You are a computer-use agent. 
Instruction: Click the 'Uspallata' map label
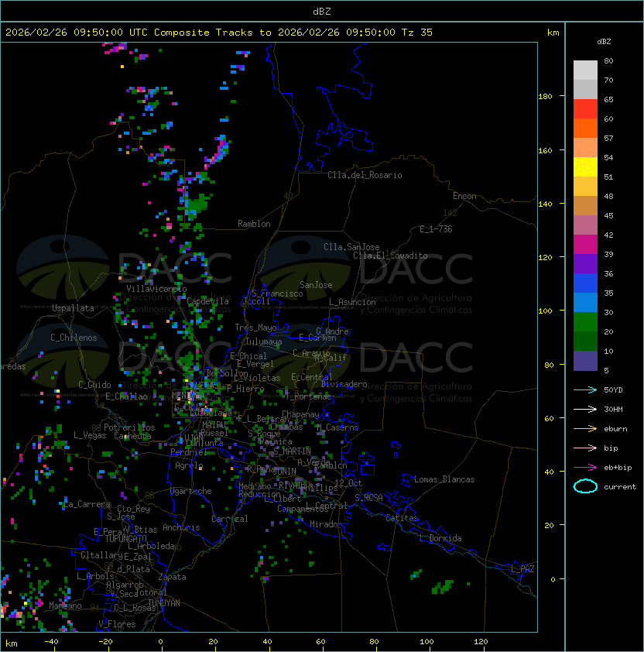(x=74, y=308)
